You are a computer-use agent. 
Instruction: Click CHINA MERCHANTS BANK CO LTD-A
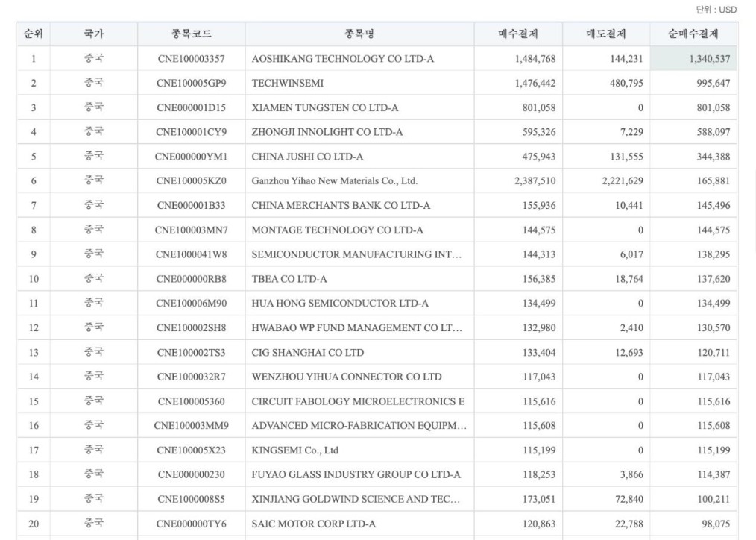point(341,205)
